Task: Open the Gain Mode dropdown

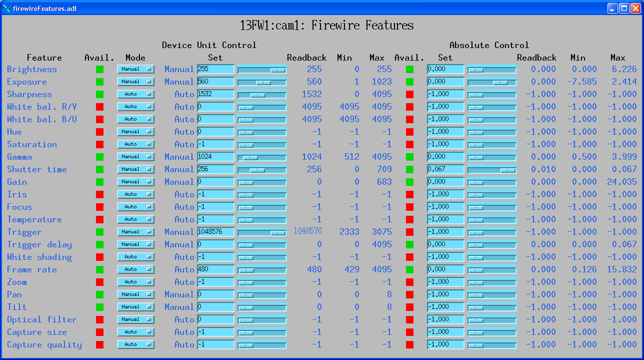Action: [135, 182]
